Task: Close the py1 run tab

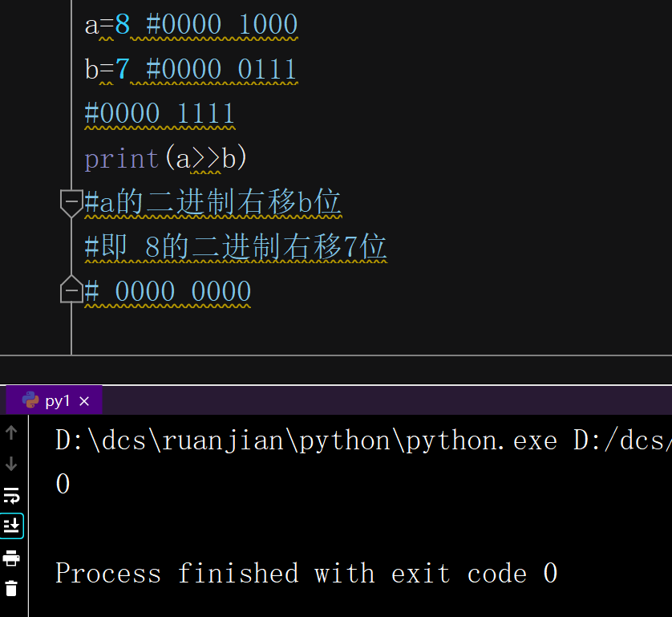Action: pyautogui.click(x=84, y=400)
